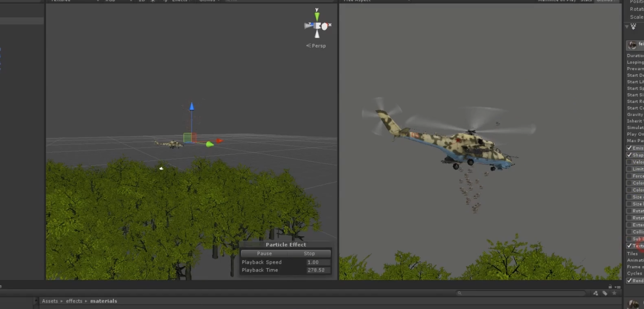Enable the Velocity module checkbox

pos(629,162)
